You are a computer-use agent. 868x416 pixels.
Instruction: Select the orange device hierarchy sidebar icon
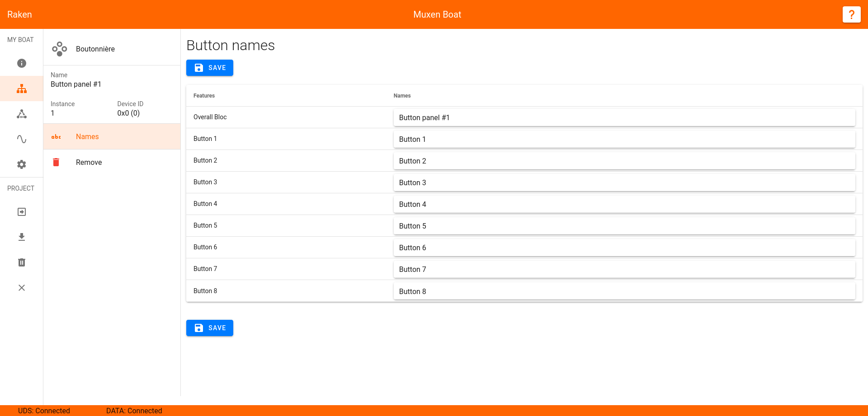22,89
